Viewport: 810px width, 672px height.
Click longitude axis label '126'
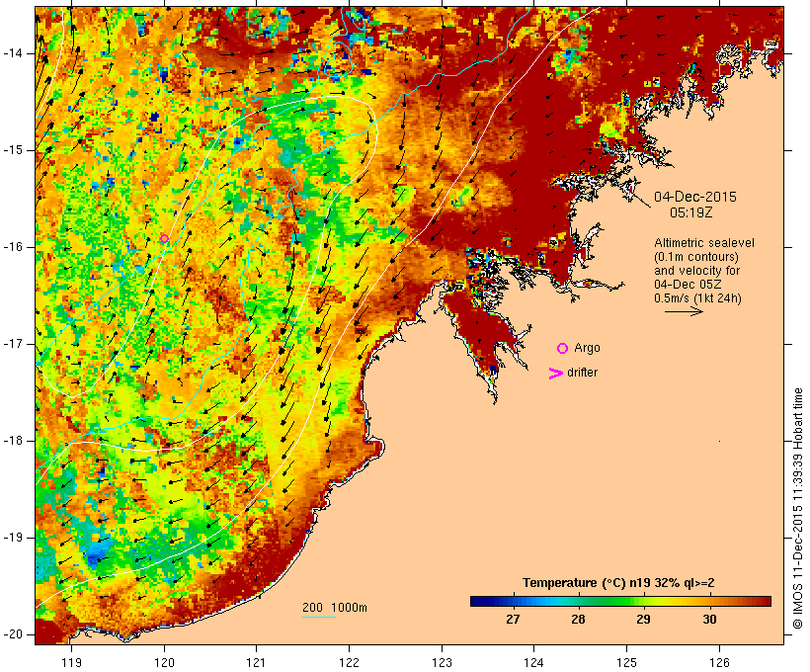(x=719, y=662)
